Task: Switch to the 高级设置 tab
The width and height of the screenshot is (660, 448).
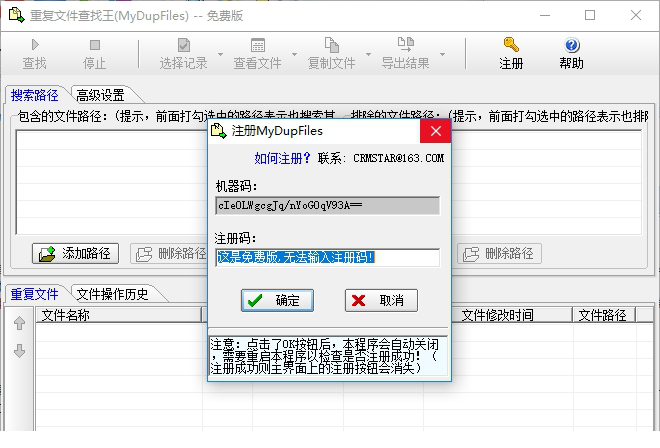Action: click(x=101, y=95)
